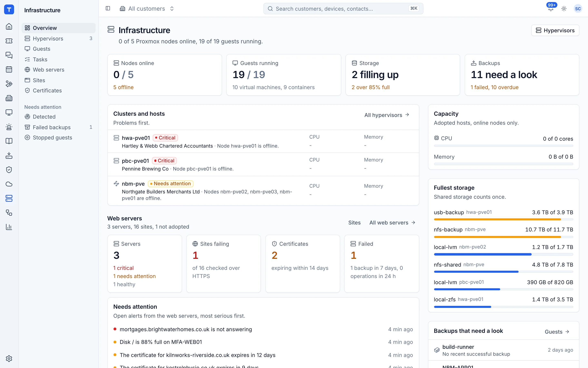
Task: Focus the Search customers, devices, contacts field
Action: click(x=343, y=9)
